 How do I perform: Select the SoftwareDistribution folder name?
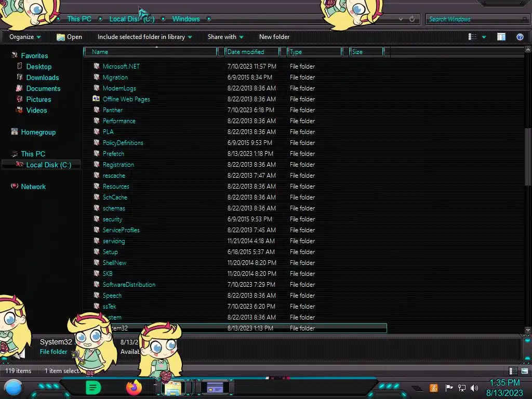tap(129, 284)
